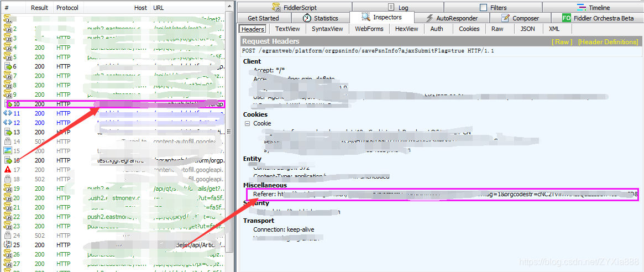Screen dimensions: 644x272
Task: Select session 23 in the sessions list
Action: click(x=113, y=226)
